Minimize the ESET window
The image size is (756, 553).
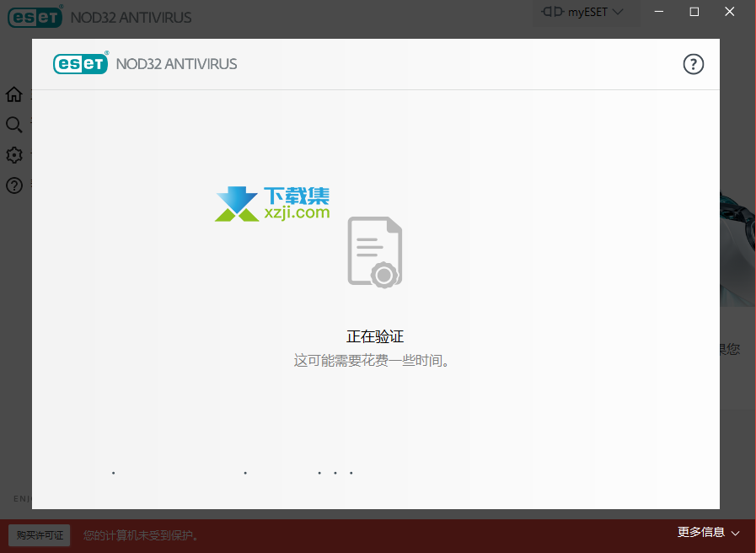(x=659, y=12)
